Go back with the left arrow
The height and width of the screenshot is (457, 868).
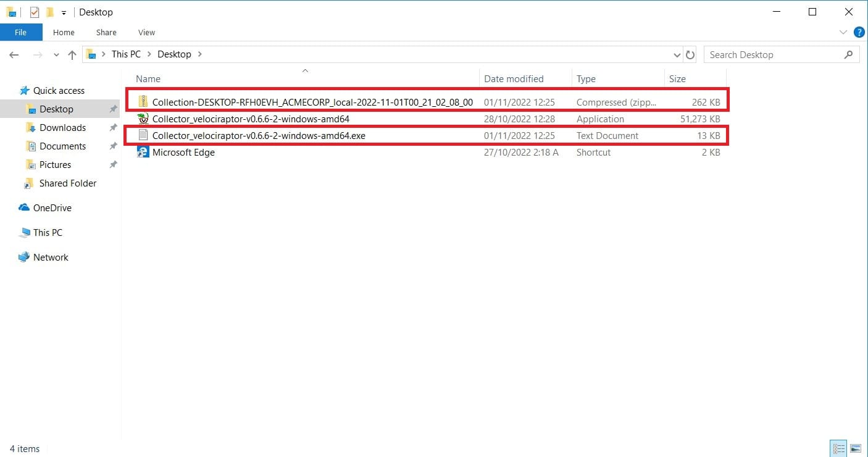14,55
